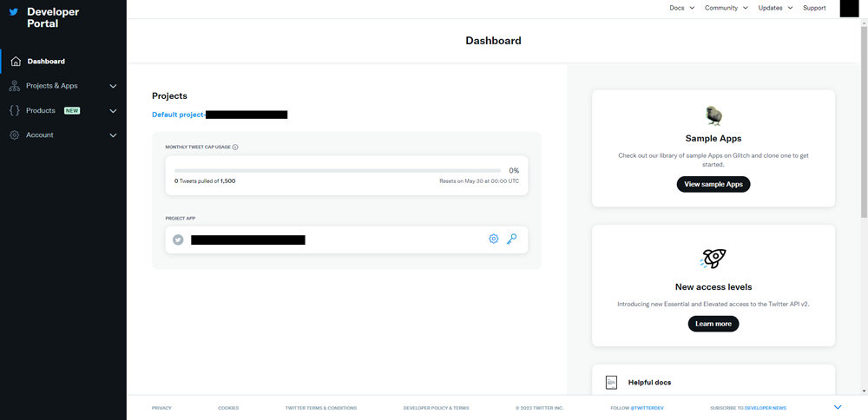Click the profile avatar in top right
This screenshot has height=420, width=868.
tap(849, 9)
